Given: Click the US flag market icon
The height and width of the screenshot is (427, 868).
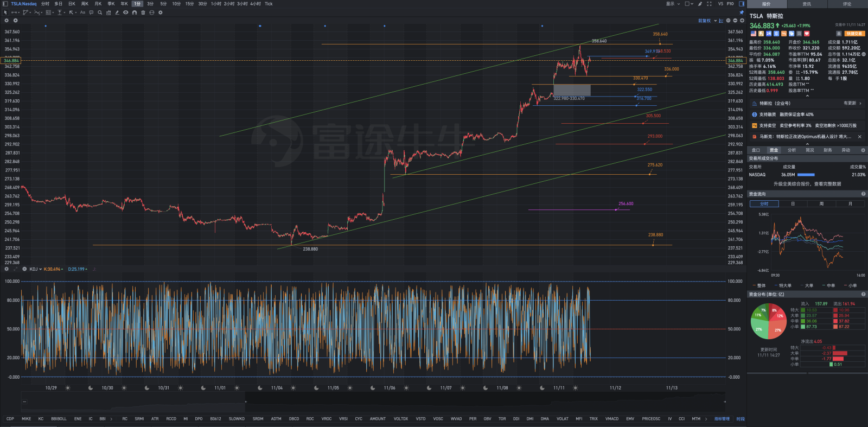Looking at the screenshot, I should tap(753, 34).
